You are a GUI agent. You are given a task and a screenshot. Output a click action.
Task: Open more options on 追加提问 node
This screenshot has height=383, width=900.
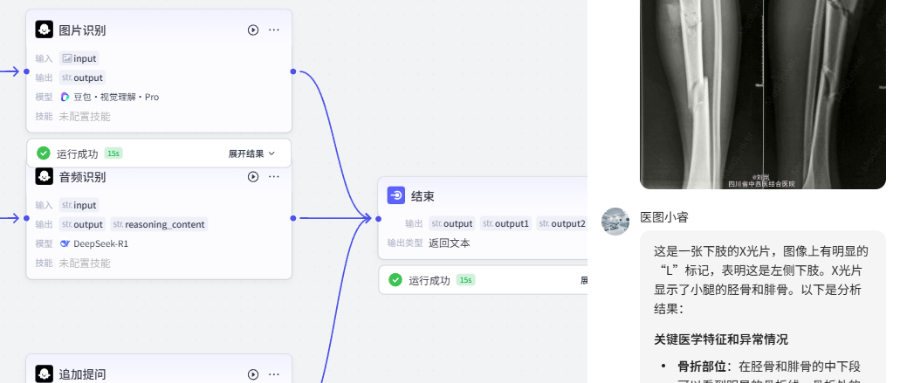pyautogui.click(x=274, y=374)
